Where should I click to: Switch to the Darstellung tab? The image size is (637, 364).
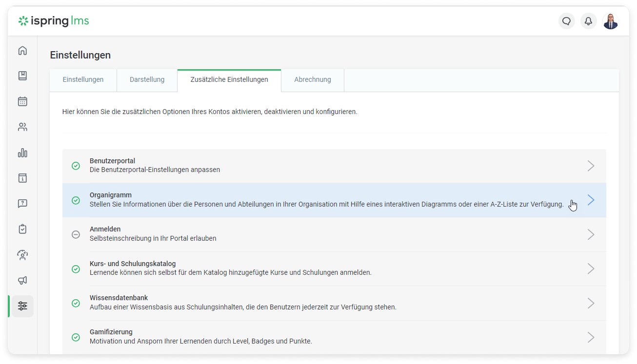(x=147, y=80)
